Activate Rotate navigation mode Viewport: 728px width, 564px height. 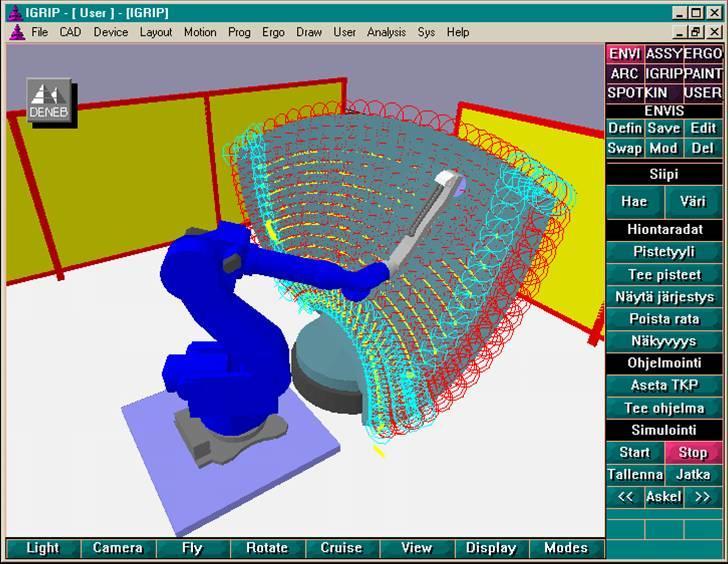tap(267, 548)
